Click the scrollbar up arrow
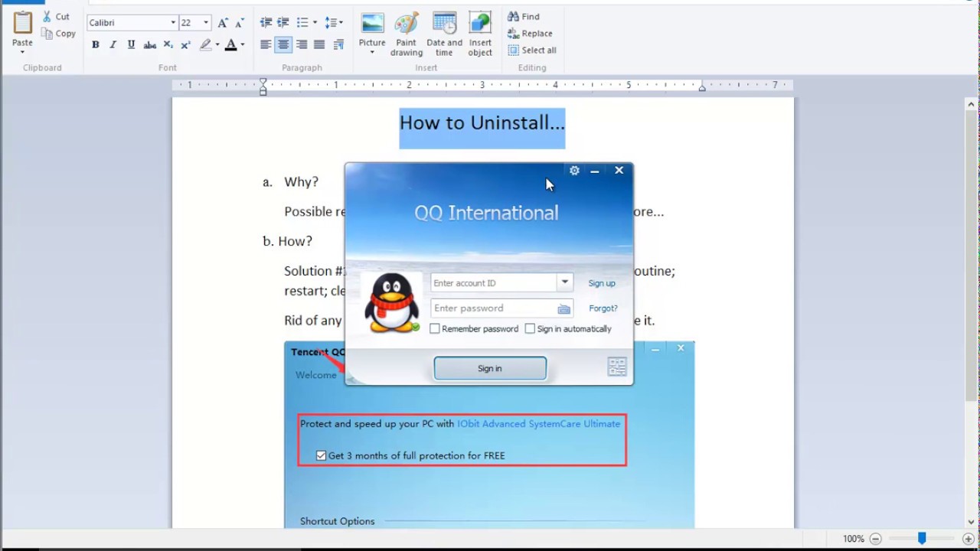This screenshot has height=551, width=980. 972,105
